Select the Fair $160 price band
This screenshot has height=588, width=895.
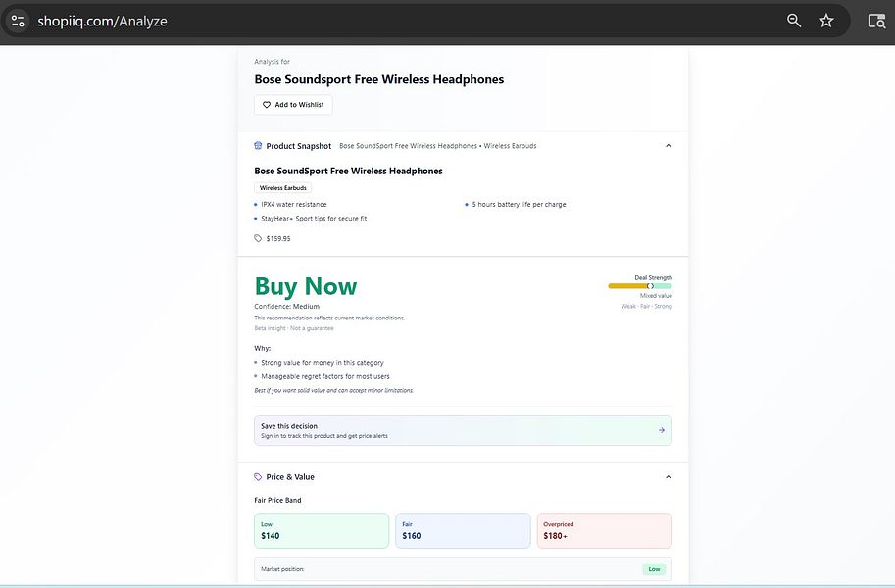463,529
